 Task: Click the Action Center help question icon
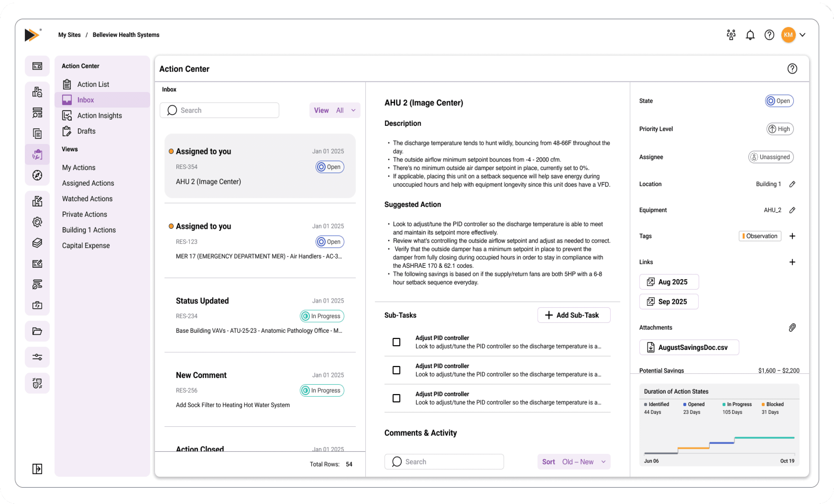[792, 69]
